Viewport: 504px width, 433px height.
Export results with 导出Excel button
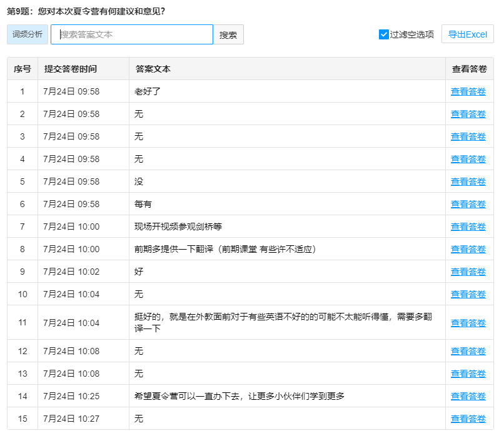(467, 34)
